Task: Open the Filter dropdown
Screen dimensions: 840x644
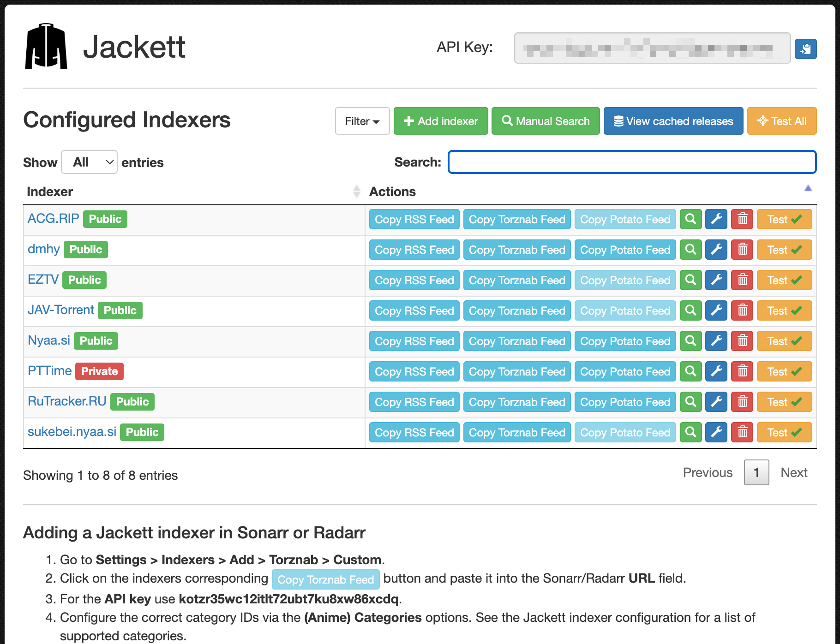Action: click(362, 121)
